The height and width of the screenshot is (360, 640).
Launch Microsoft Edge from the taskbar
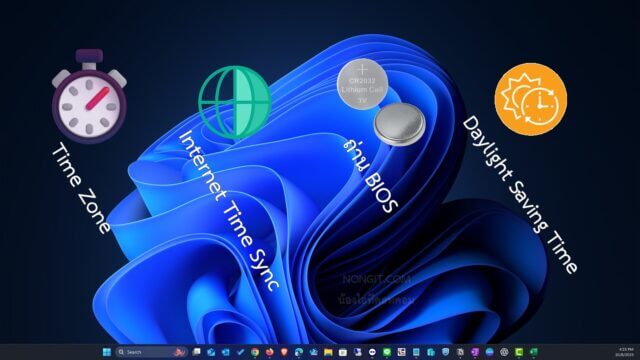tap(299, 352)
